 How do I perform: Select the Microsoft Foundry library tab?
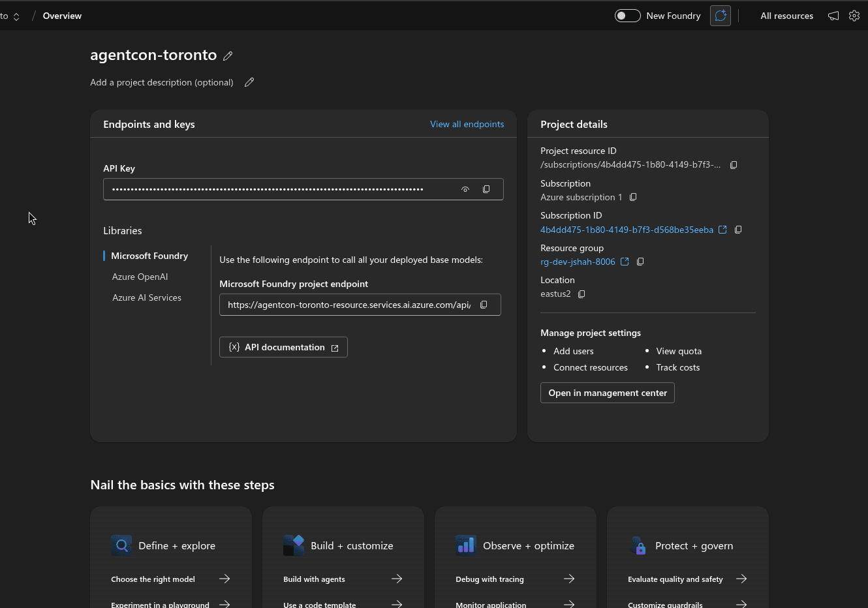[149, 256]
